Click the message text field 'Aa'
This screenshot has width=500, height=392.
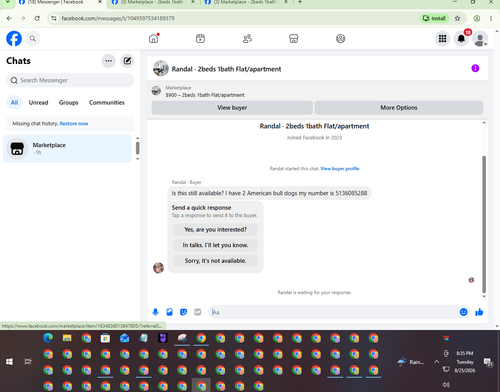333,312
